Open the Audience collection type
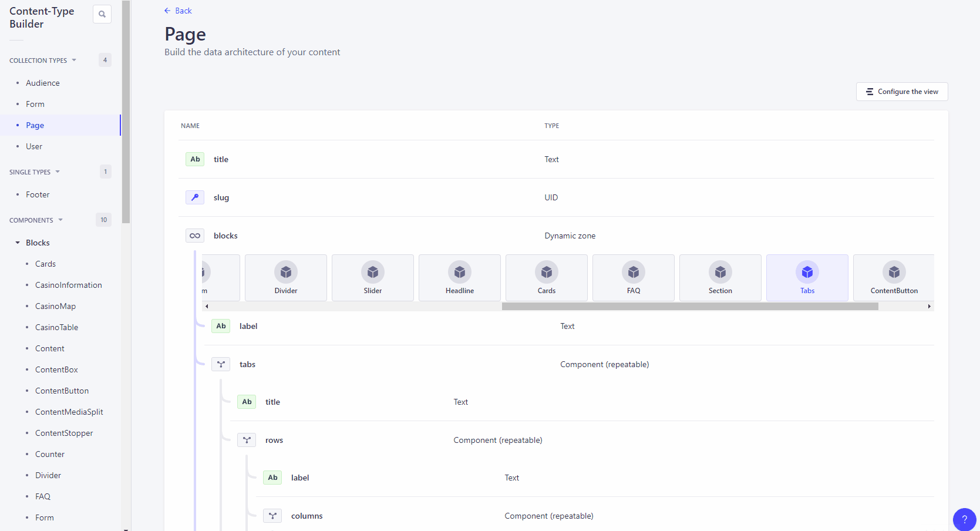 click(x=42, y=82)
